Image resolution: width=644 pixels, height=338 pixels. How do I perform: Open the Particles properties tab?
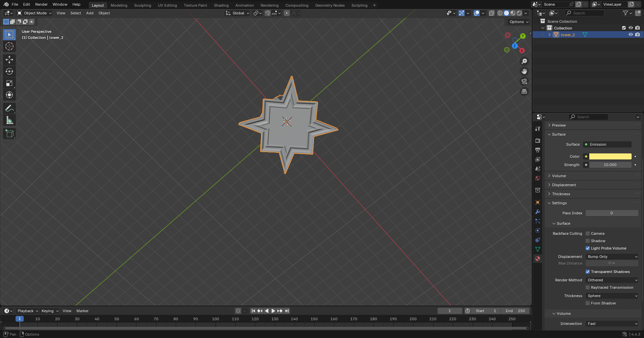click(x=538, y=221)
